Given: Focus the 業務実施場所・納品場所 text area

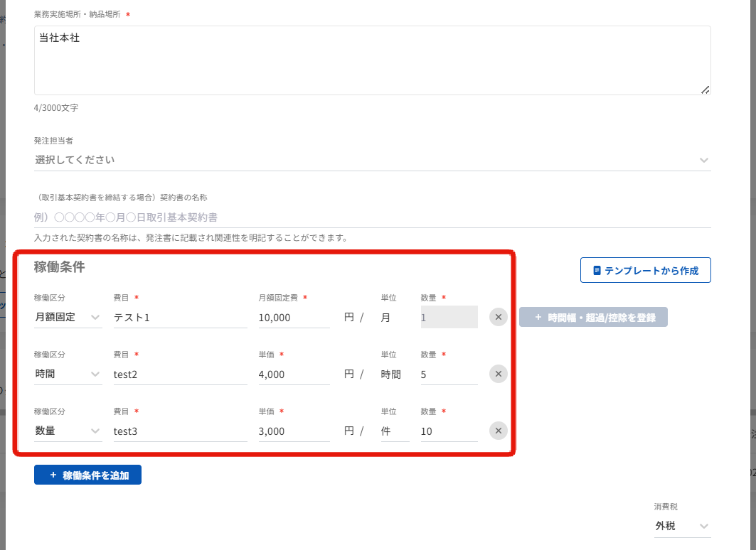Looking at the screenshot, I should (x=372, y=60).
